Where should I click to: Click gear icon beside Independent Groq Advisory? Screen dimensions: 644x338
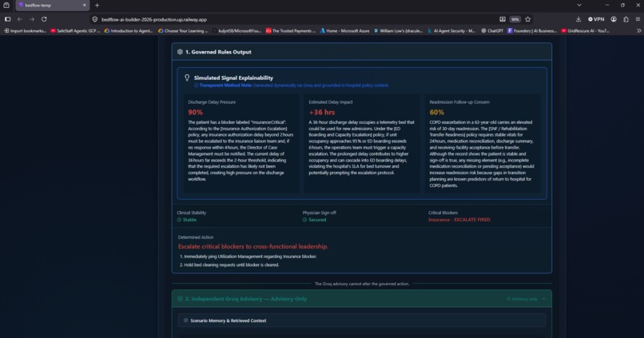180,299
